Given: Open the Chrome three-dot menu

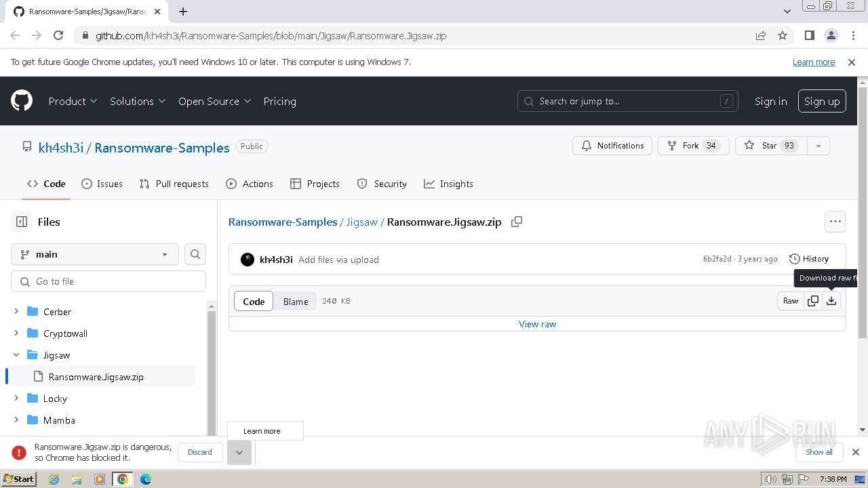Looking at the screenshot, I should pyautogui.click(x=852, y=35).
